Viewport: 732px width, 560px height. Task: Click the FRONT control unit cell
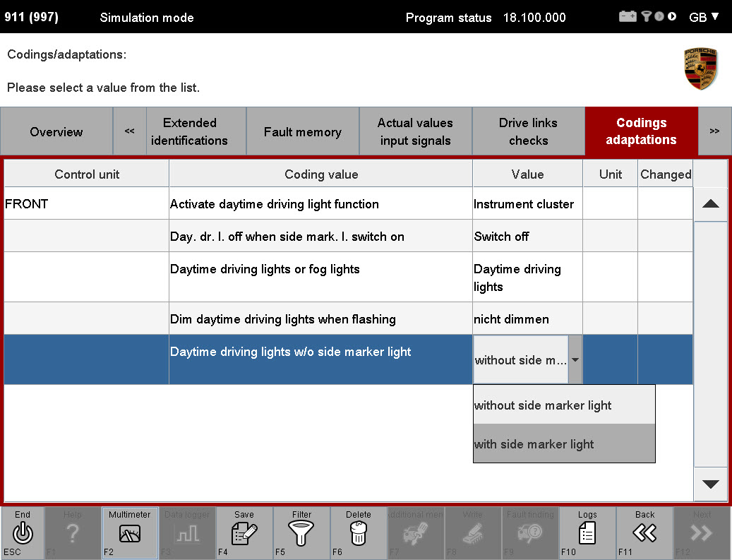[87, 203]
